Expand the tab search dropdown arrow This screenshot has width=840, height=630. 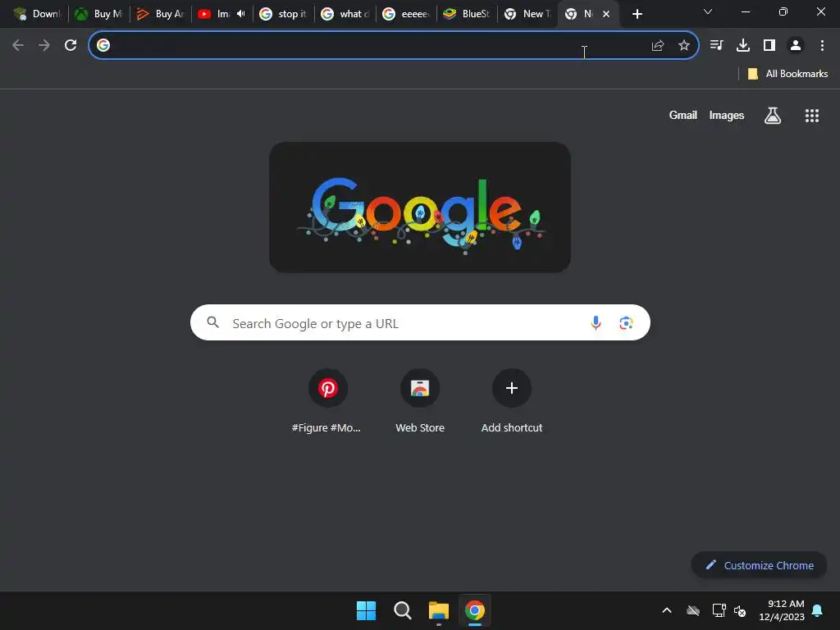coord(708,11)
